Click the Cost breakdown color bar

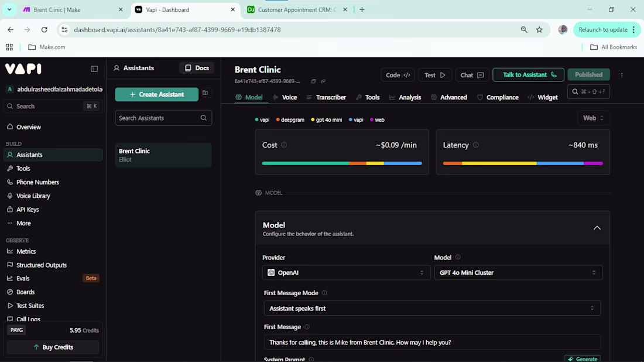342,163
